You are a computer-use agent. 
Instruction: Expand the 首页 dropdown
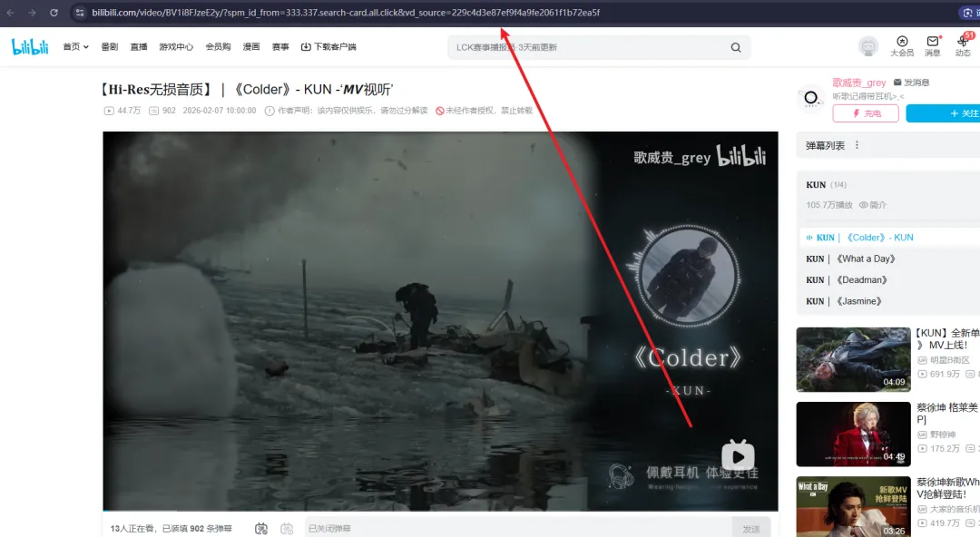(x=75, y=47)
